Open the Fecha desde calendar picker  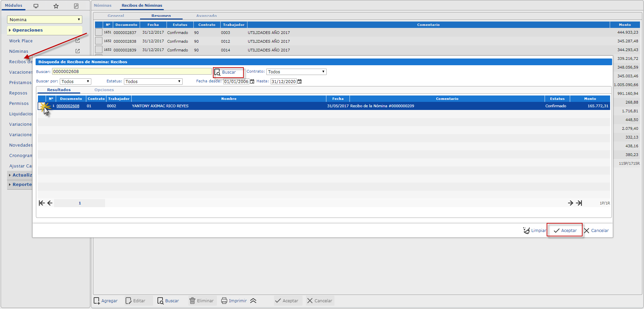[252, 82]
